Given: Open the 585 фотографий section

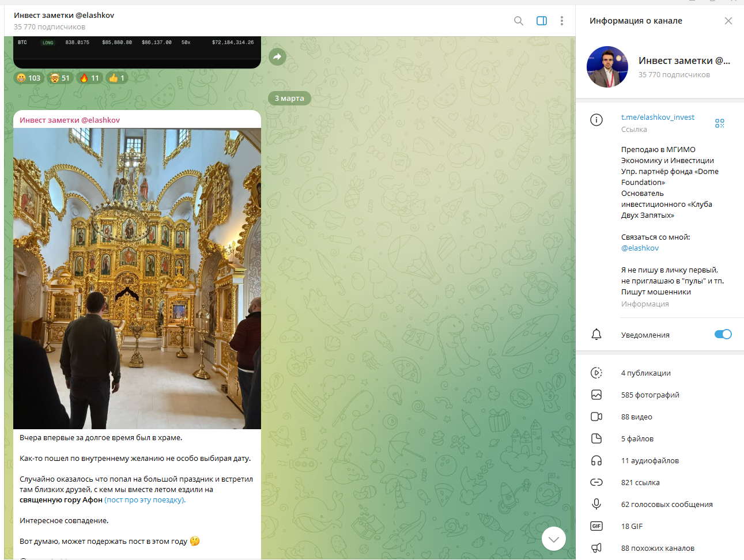Looking at the screenshot, I should (660, 395).
